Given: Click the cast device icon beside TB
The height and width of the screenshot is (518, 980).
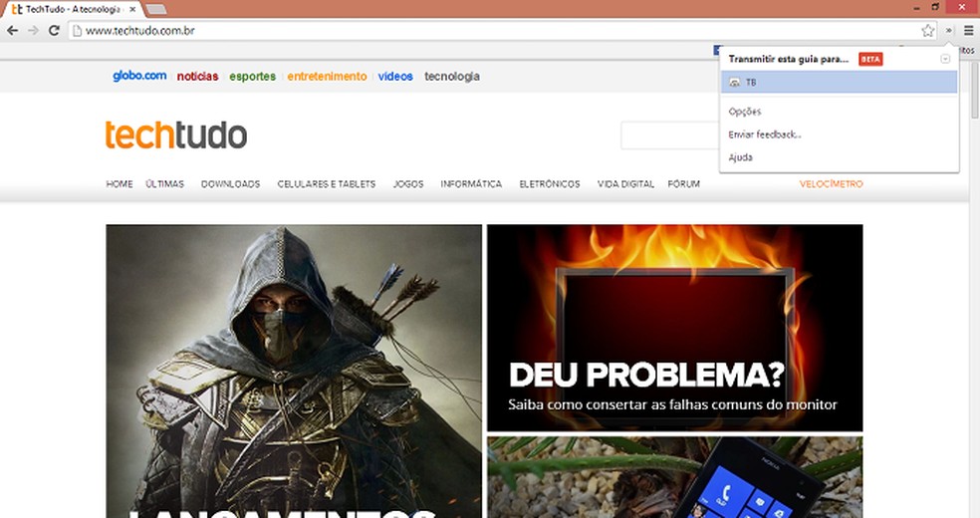Looking at the screenshot, I should pos(734,83).
